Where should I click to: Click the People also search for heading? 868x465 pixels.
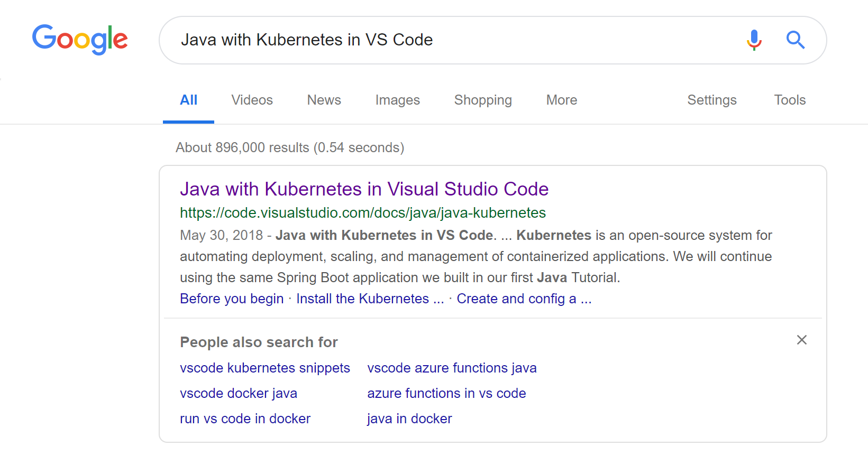(259, 342)
